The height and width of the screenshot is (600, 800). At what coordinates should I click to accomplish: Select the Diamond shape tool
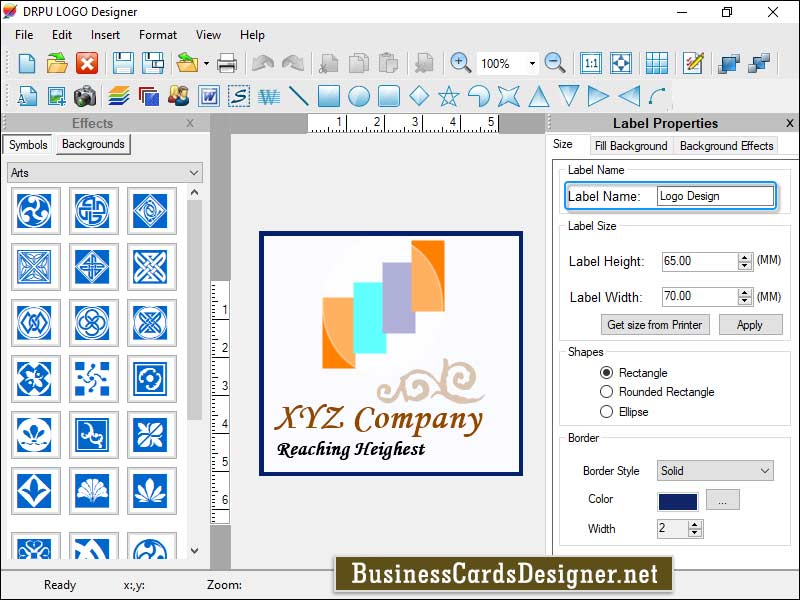(x=419, y=96)
